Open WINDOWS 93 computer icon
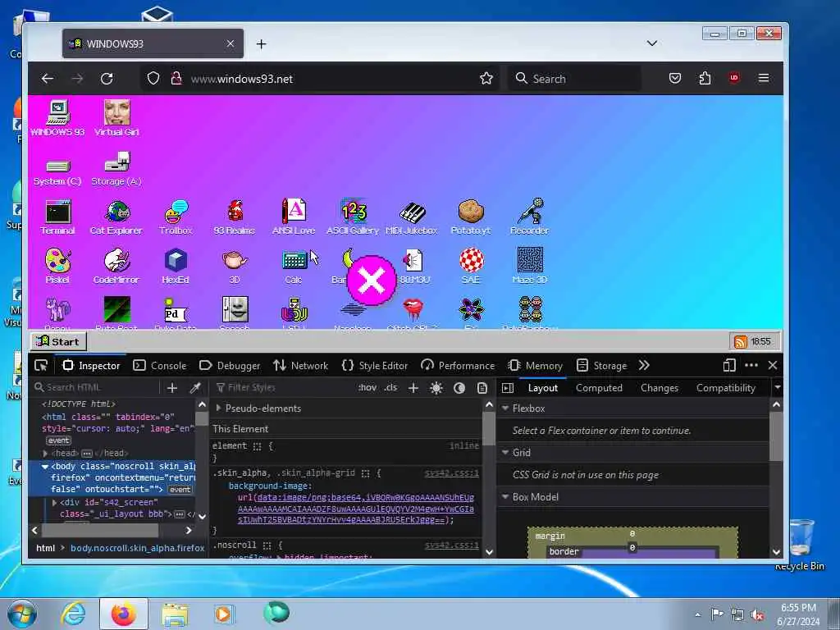Viewport: 840px width, 630px height. (57, 118)
